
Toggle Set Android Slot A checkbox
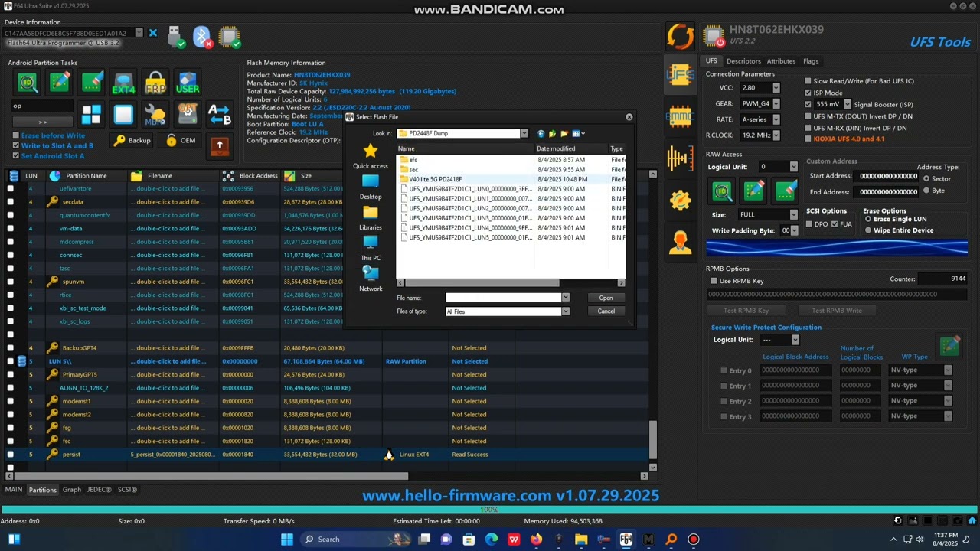(15, 155)
